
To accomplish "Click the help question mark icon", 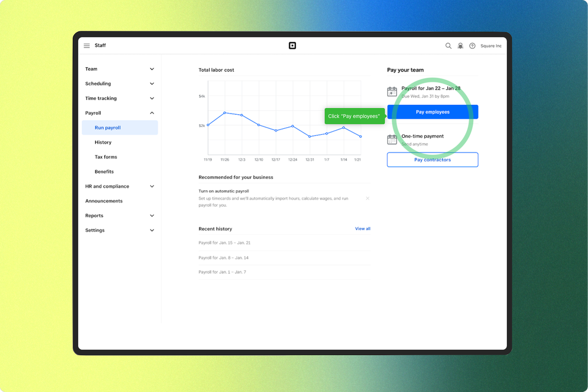I will point(472,46).
